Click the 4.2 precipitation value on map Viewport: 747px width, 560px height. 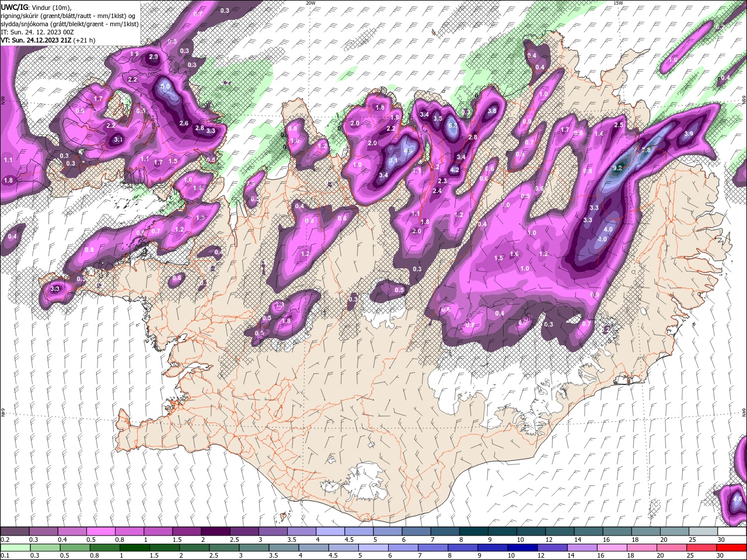pyautogui.click(x=456, y=170)
